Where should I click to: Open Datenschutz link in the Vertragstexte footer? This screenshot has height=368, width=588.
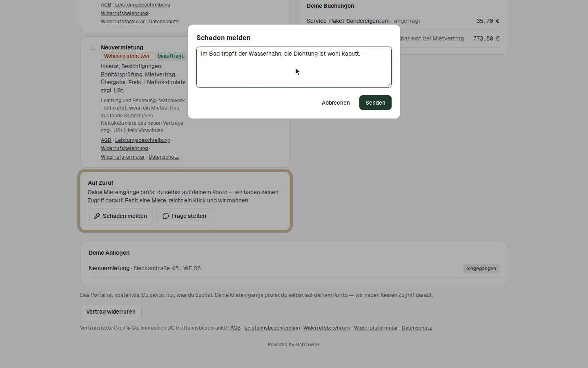click(417, 328)
